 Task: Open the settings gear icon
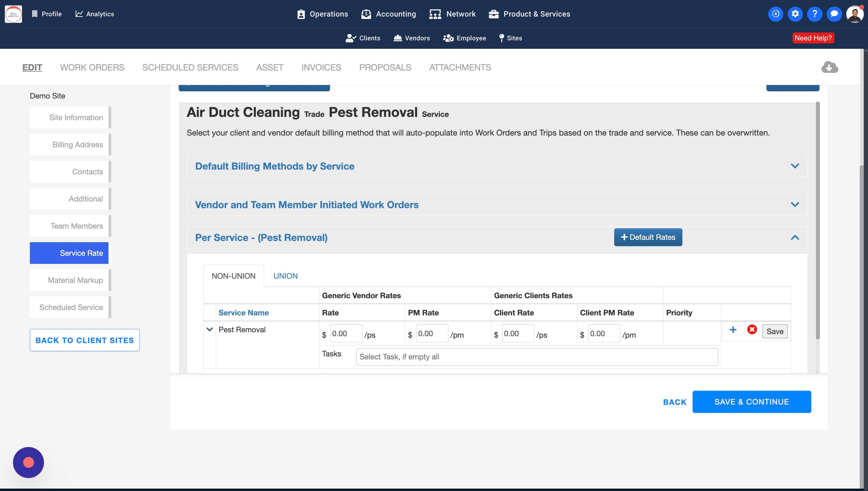coord(795,14)
